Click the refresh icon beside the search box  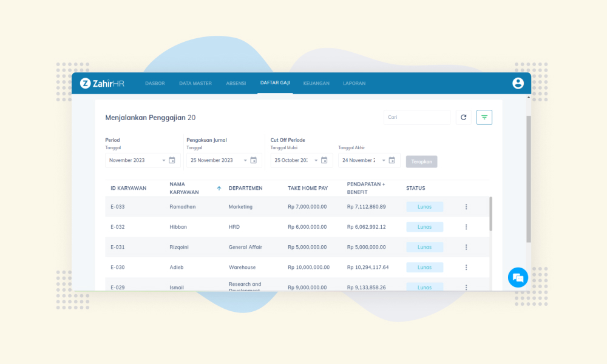(x=463, y=117)
